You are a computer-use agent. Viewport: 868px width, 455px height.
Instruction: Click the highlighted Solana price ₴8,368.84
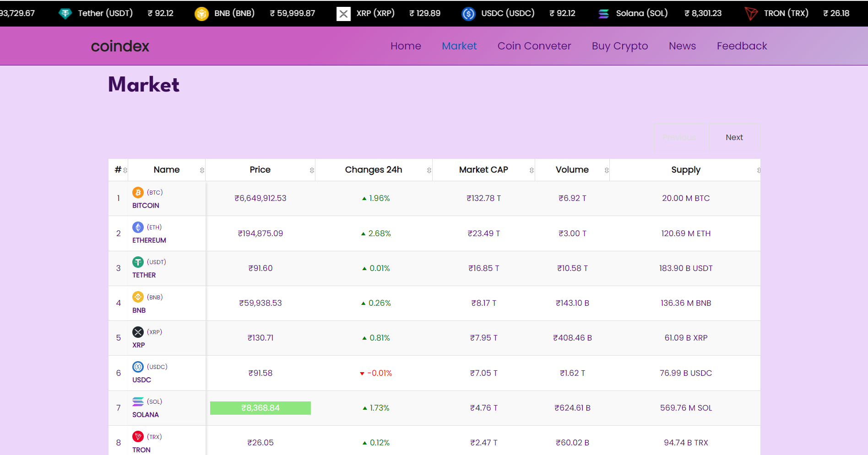tap(260, 408)
